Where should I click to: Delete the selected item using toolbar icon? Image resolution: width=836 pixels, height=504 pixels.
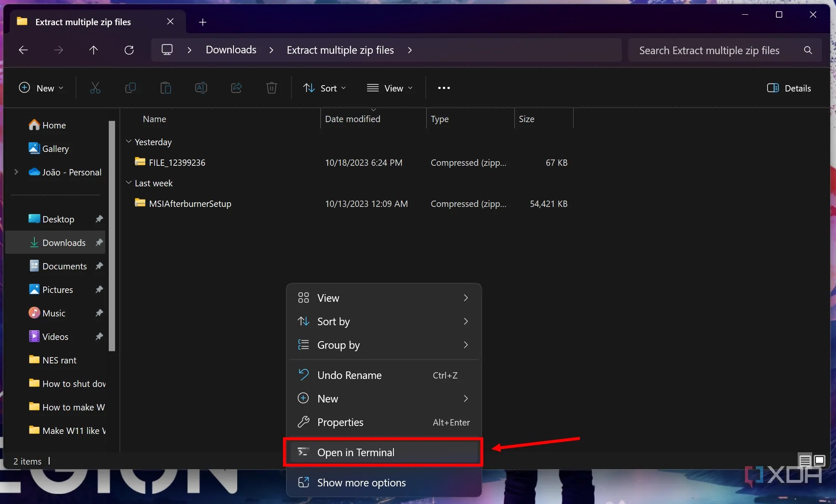point(272,88)
